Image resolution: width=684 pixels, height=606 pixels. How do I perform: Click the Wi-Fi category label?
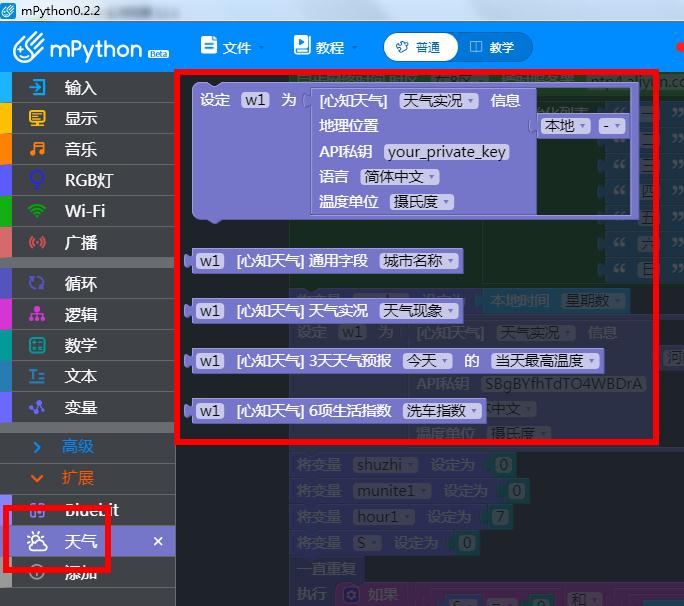coord(85,211)
